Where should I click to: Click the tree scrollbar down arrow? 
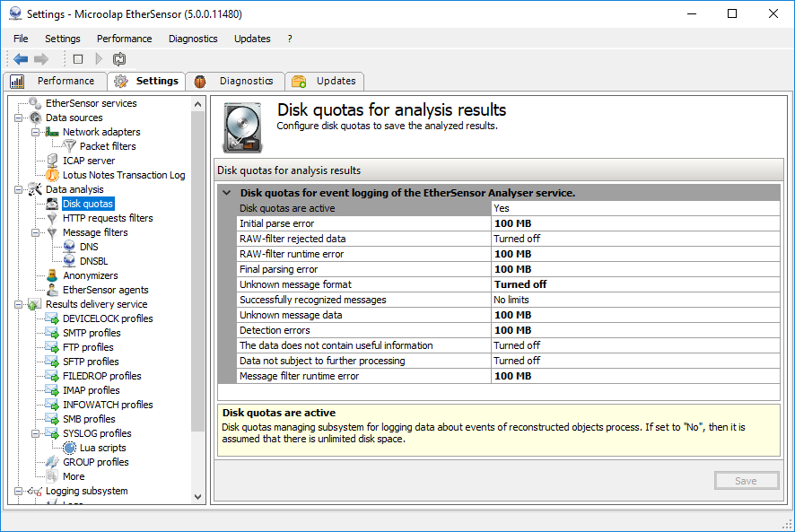point(197,497)
